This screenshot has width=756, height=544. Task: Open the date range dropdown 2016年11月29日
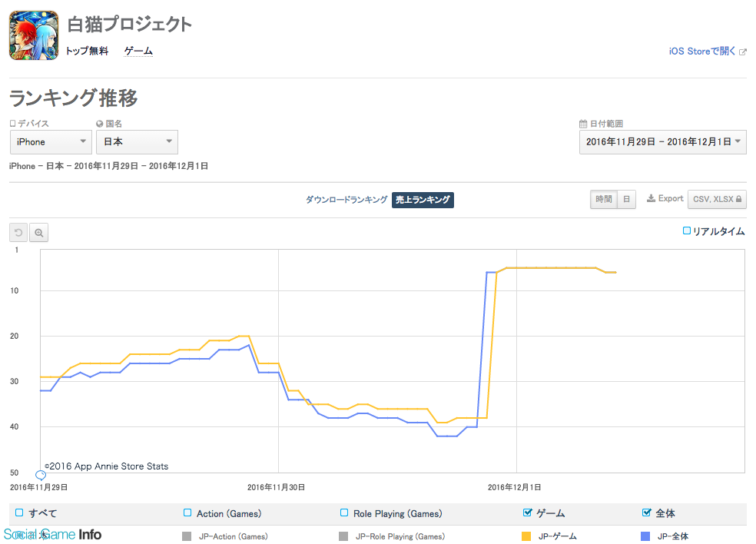coord(662,142)
